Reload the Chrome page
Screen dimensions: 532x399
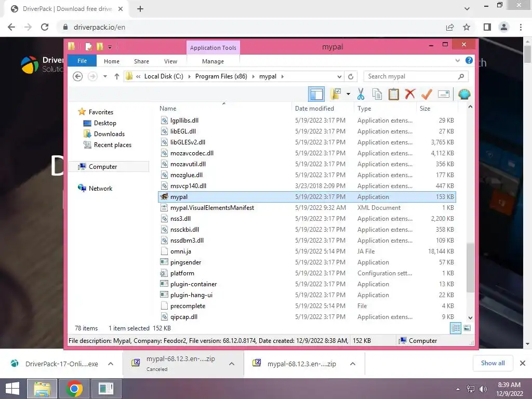(x=45, y=27)
